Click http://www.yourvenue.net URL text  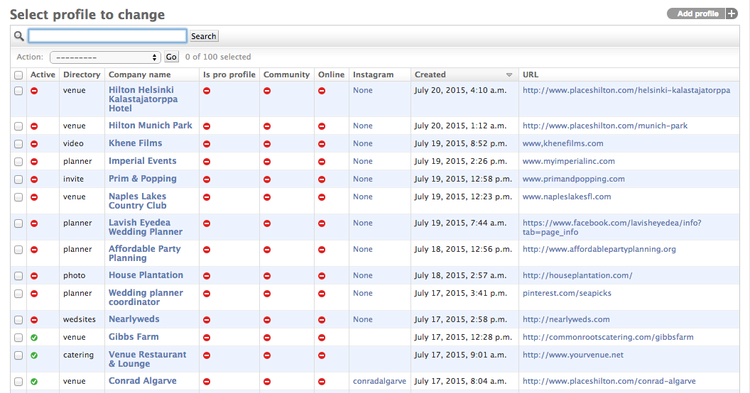573,355
